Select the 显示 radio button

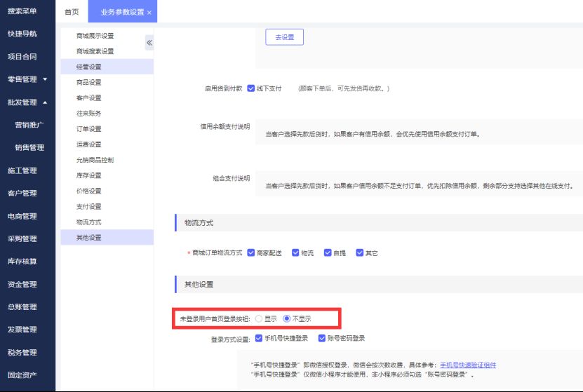259,318
